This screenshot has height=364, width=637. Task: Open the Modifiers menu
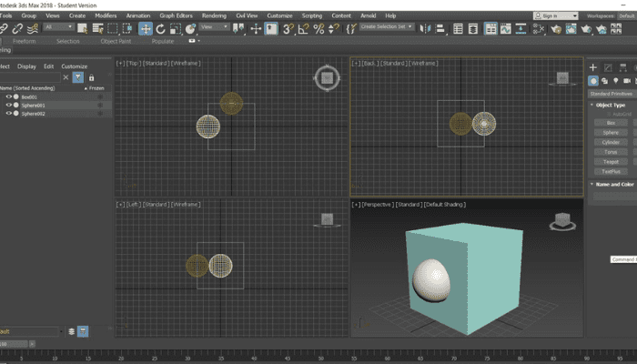pyautogui.click(x=106, y=15)
